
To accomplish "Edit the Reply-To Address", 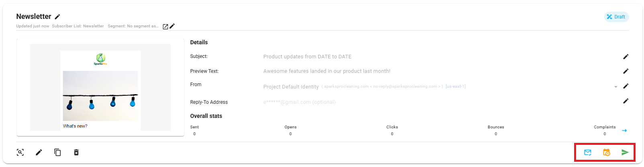I will point(626,101).
